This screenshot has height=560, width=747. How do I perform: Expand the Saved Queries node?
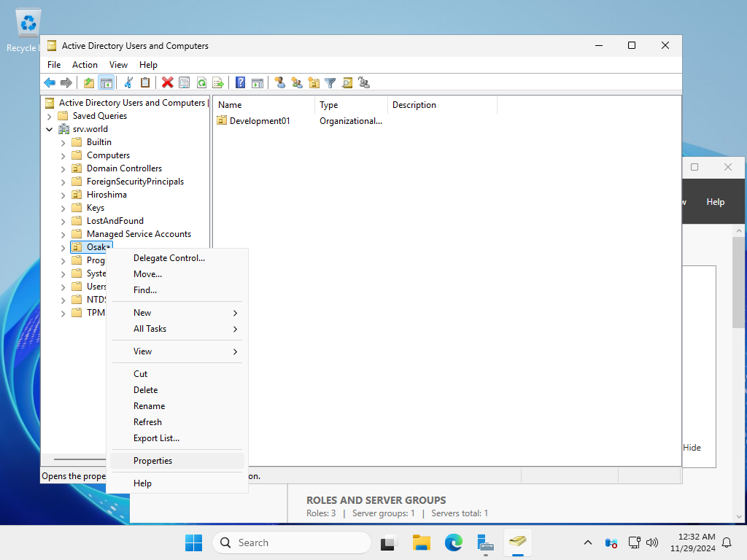tap(49, 116)
